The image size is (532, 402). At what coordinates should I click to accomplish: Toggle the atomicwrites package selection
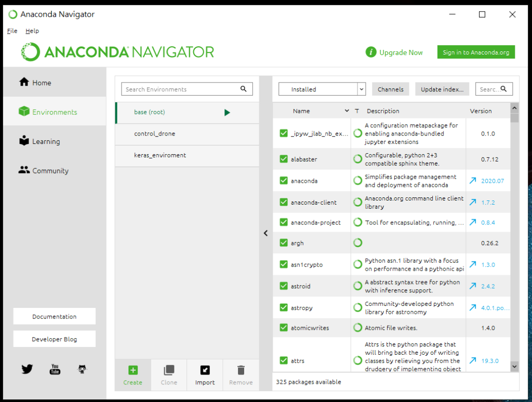(284, 328)
